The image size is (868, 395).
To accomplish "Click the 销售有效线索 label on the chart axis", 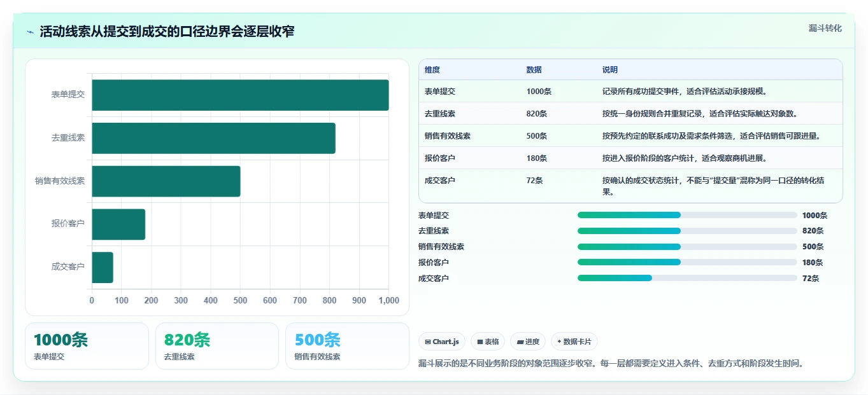I will (x=60, y=181).
